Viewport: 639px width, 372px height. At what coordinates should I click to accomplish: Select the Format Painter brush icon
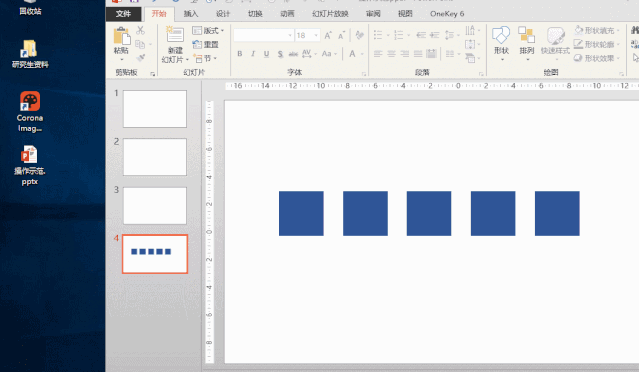141,58
